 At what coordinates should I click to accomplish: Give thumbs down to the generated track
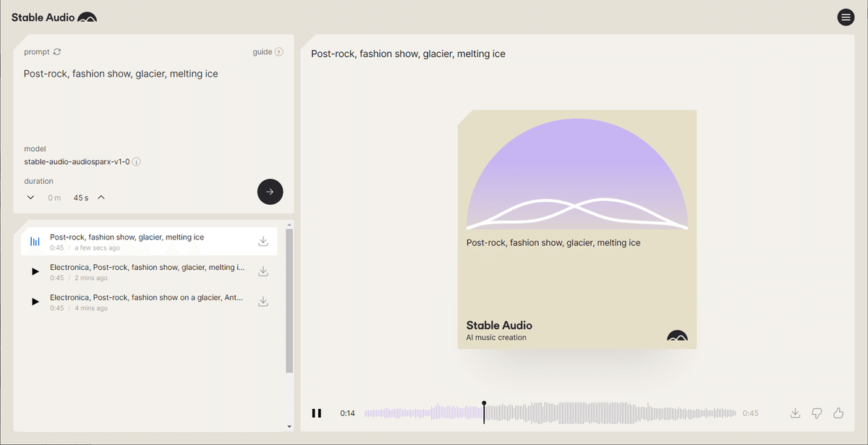pyautogui.click(x=817, y=413)
